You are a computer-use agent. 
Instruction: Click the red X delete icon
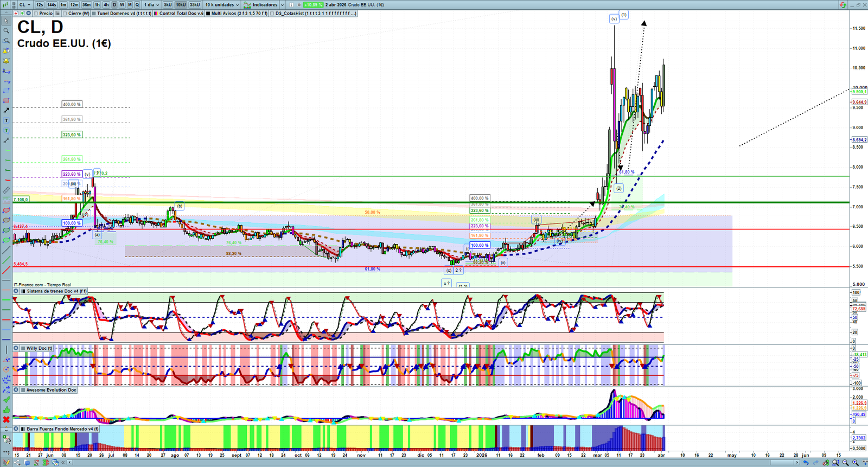pos(6,419)
